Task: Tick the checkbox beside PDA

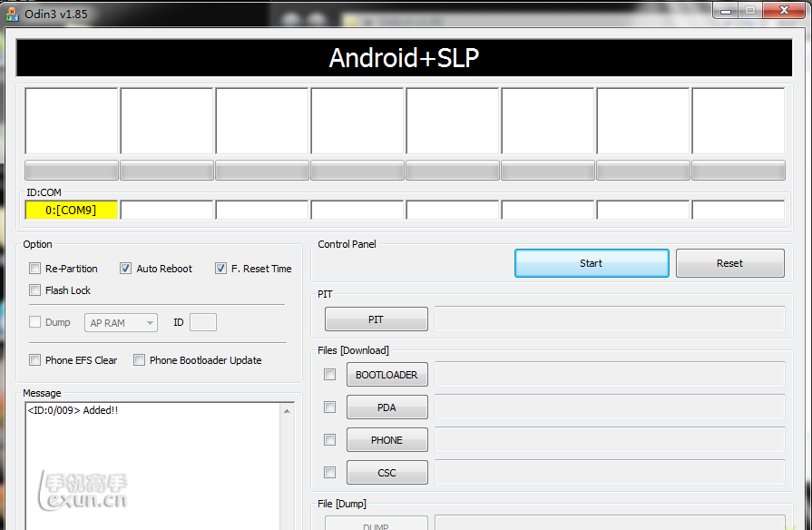Action: point(330,407)
